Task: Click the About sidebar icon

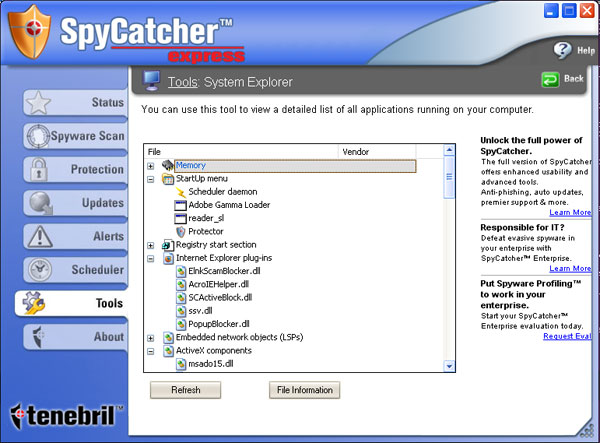Action: point(38,337)
